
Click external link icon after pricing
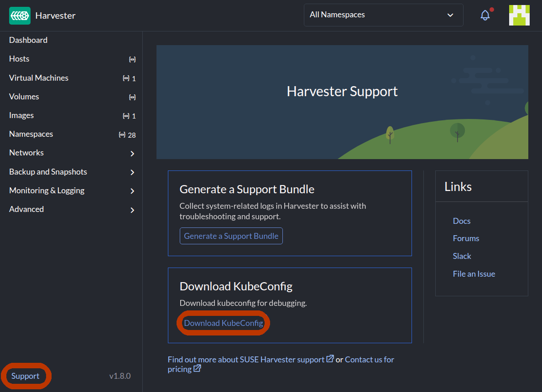pos(197,368)
